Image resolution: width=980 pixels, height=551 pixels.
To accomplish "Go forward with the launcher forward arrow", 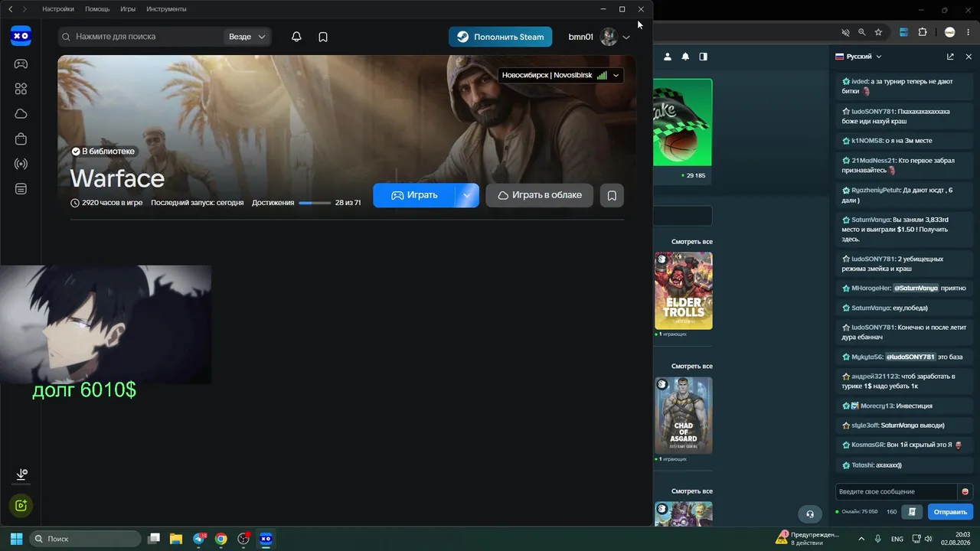I will click(x=24, y=9).
